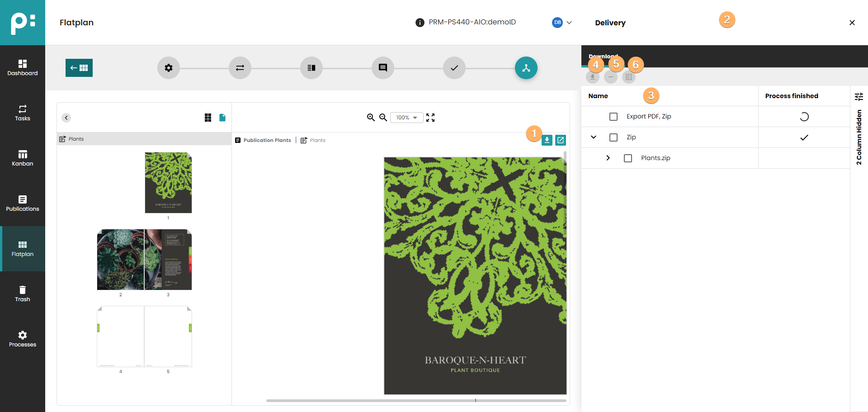Image resolution: width=868 pixels, height=412 pixels.
Task: Click the approval checkmark workflow step
Action: 454,68
